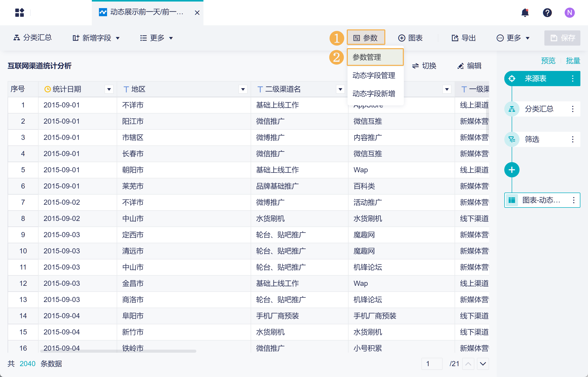Screen dimensions: 588x377
Task: Click the 导出 export button
Action: (x=463, y=38)
